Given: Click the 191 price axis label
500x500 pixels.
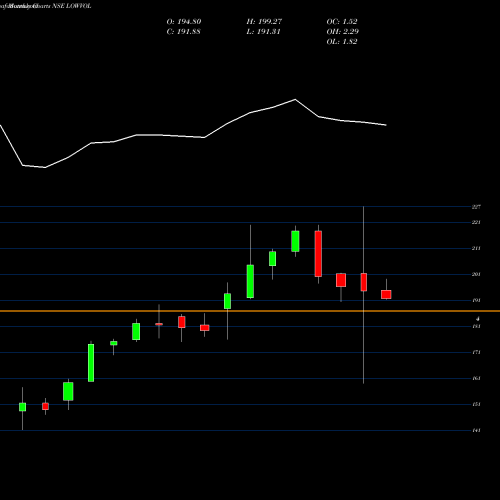Looking at the screenshot, I should point(476,300).
